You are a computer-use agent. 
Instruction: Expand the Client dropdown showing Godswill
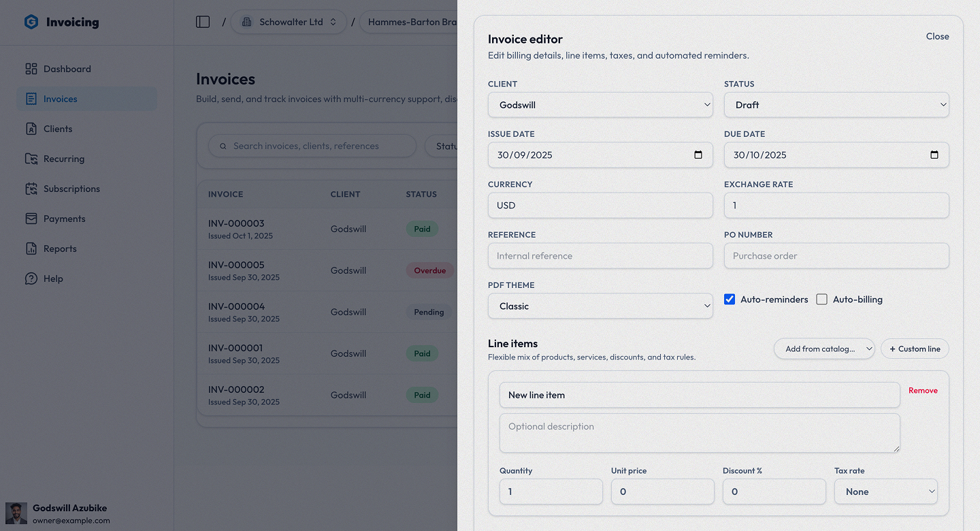click(x=600, y=105)
